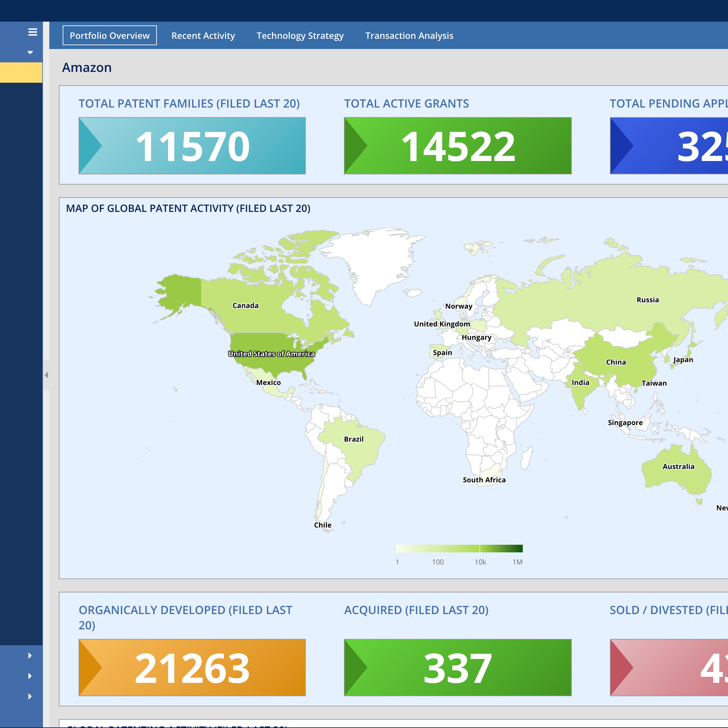Select United States of America on map
The height and width of the screenshot is (728, 728).
pos(271,354)
